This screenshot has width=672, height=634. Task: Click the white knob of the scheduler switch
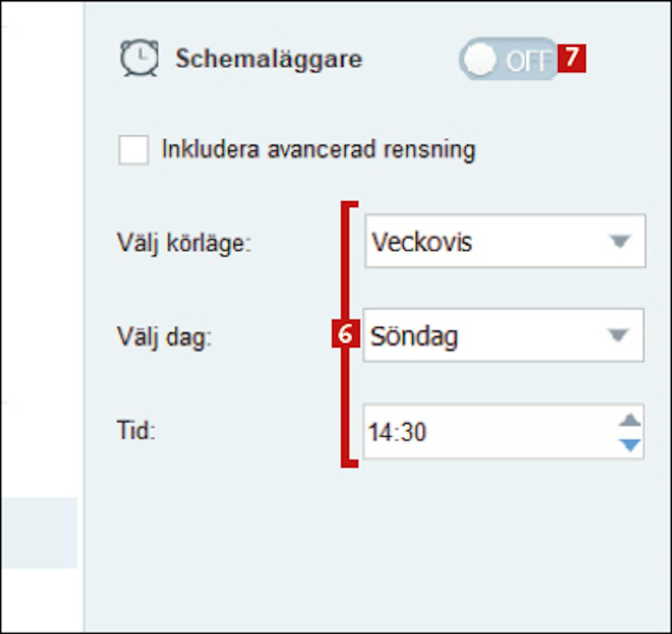pos(479,59)
